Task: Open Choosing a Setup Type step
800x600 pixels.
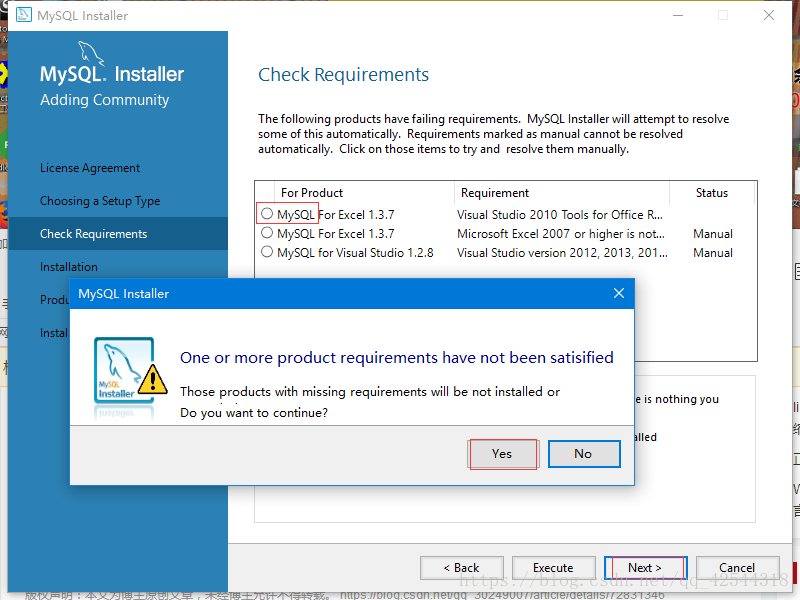Action: (100, 201)
